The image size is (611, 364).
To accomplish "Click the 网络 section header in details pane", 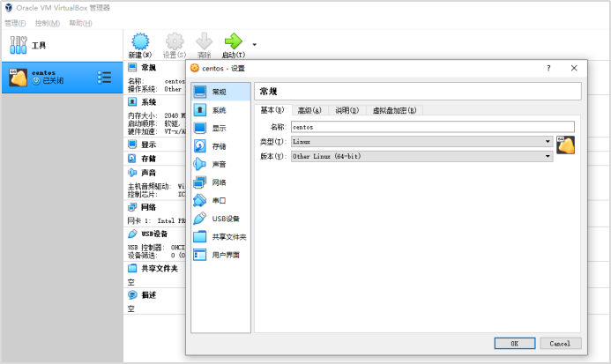I will pyautogui.click(x=148, y=207).
